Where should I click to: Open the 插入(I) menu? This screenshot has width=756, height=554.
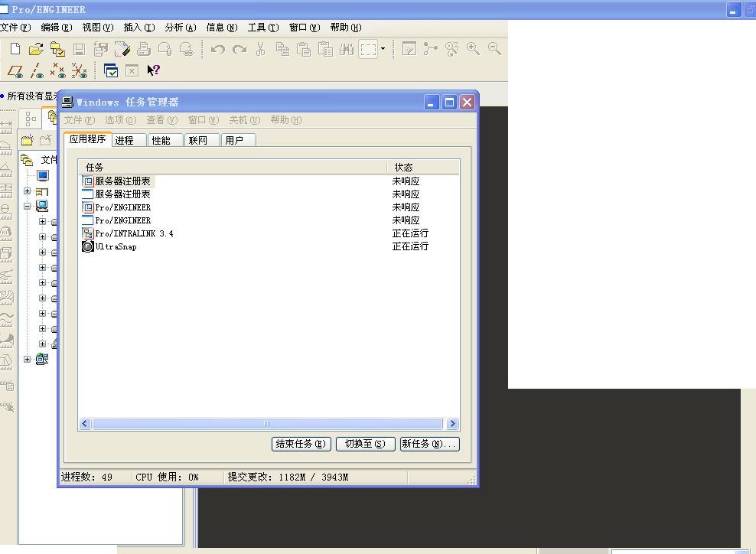coord(139,28)
